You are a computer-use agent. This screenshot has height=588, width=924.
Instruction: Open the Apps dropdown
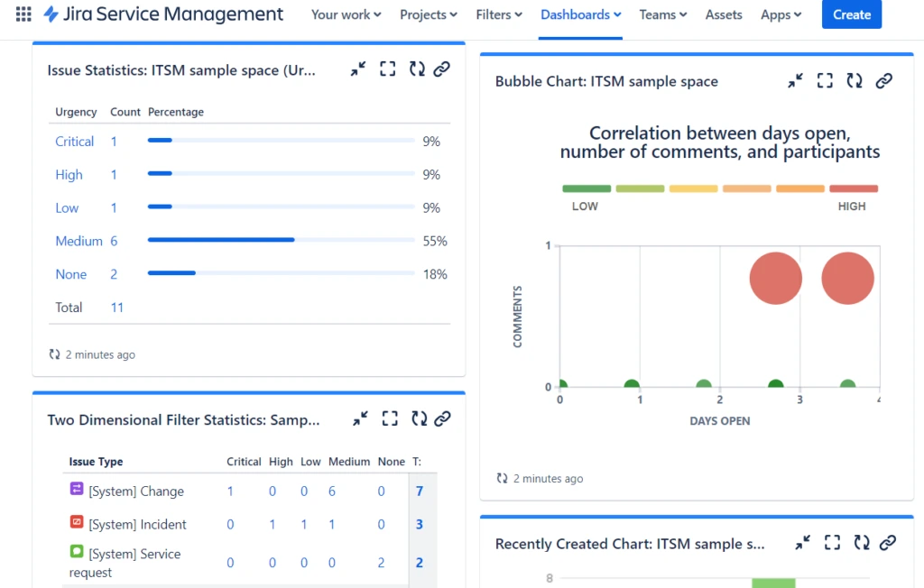(x=781, y=14)
